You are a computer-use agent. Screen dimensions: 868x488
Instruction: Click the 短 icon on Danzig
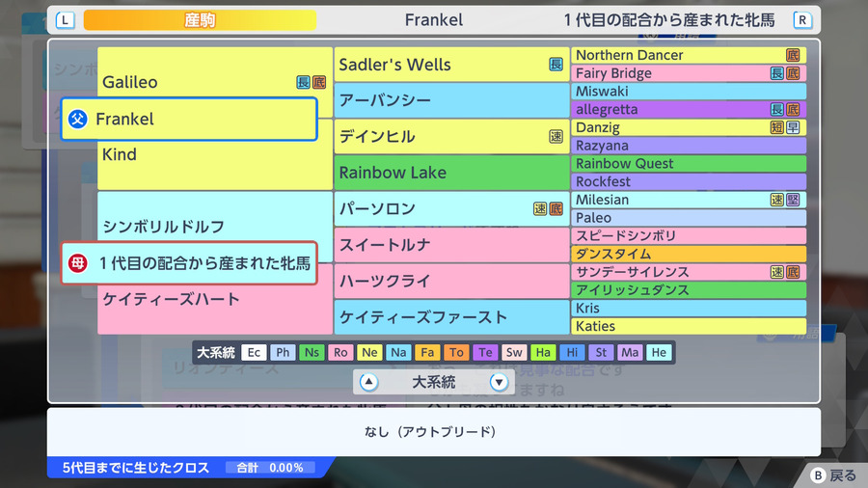coord(776,127)
